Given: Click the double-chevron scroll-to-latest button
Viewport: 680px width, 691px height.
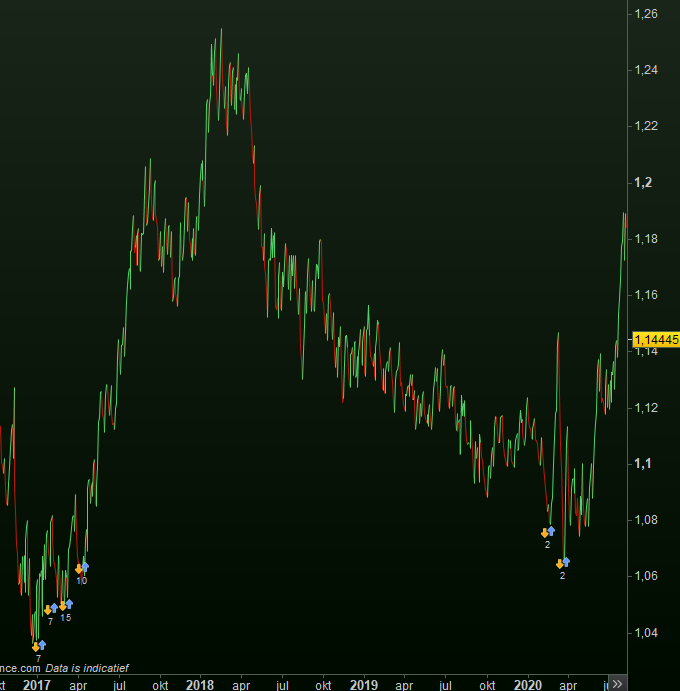Looking at the screenshot, I should pyautogui.click(x=617, y=684).
